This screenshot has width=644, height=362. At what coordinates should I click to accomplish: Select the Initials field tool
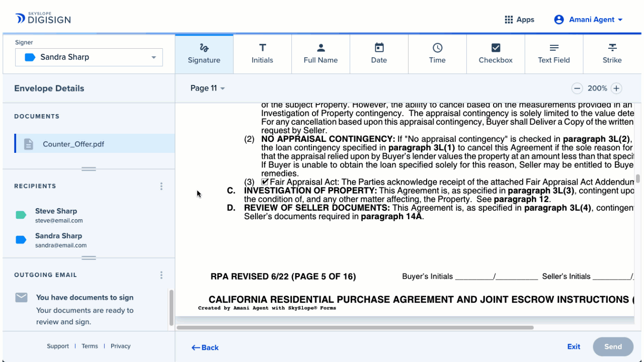(262, 54)
